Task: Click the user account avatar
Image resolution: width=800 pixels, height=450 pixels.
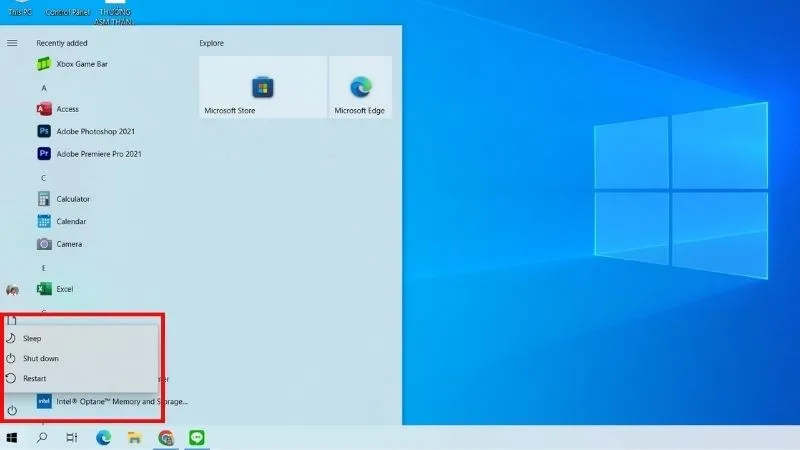Action: click(x=12, y=290)
